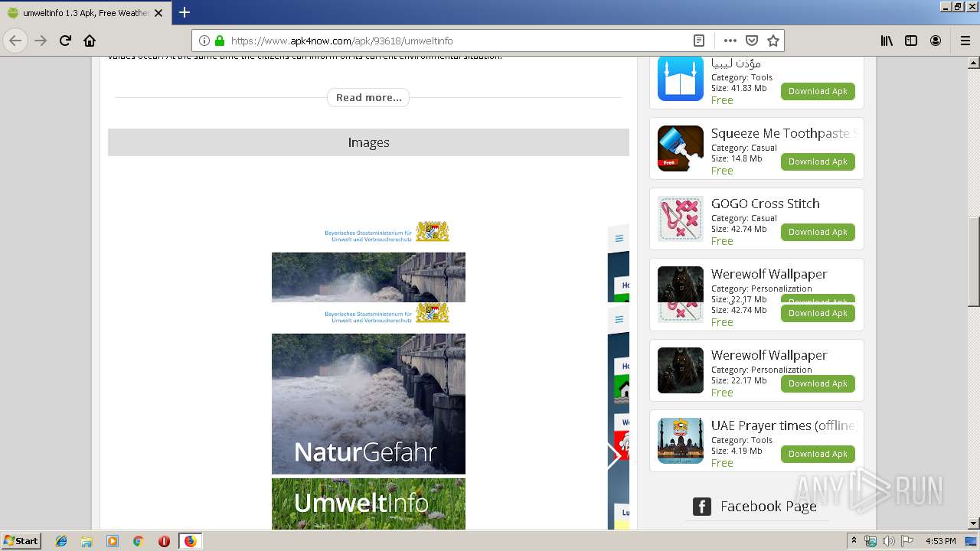Image resolution: width=980 pixels, height=551 pixels.
Task: Click the Images section header
Action: point(368,142)
